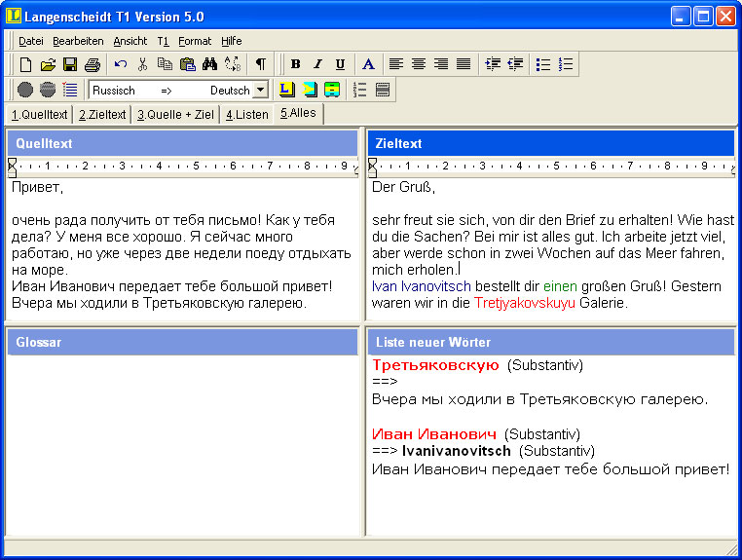Paste from clipboard

pos(187,64)
